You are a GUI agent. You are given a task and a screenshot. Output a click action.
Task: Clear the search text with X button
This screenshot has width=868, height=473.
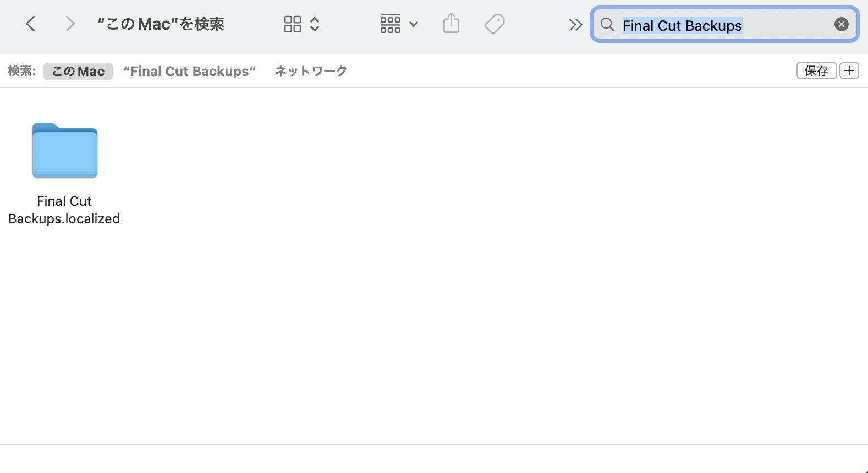pyautogui.click(x=841, y=24)
